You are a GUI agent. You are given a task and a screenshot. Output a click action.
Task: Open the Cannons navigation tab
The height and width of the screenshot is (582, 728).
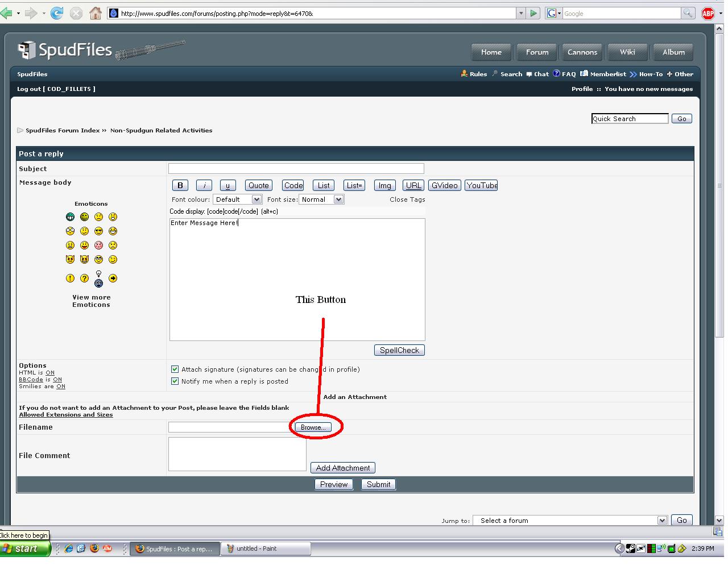click(582, 52)
